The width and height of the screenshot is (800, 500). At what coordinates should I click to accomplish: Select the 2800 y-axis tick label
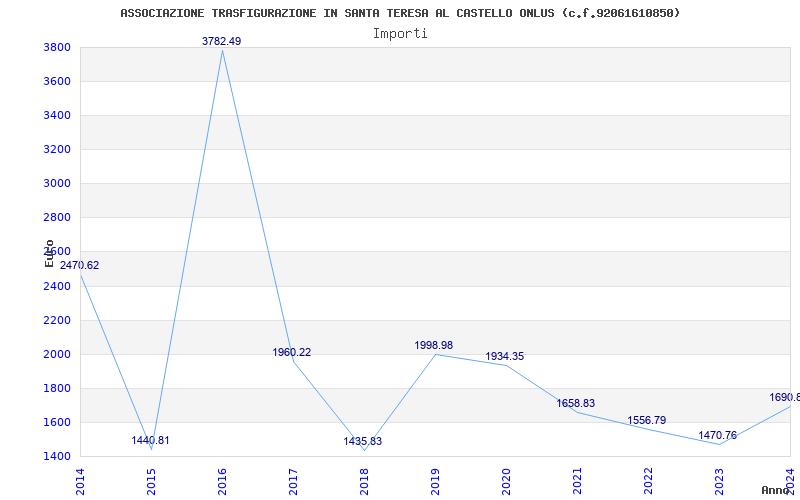(57, 218)
